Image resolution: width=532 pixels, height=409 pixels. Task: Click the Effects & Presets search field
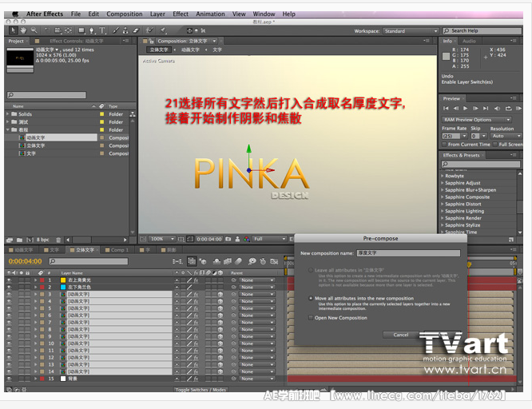point(480,164)
